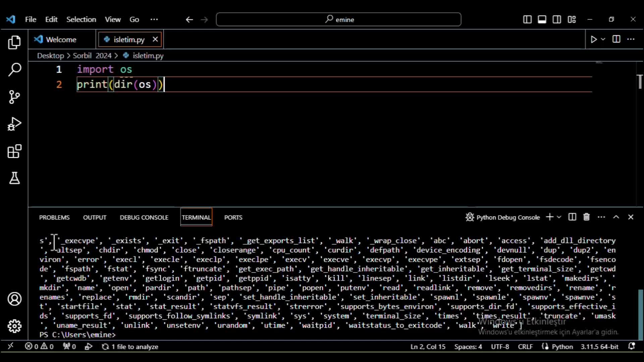The height and width of the screenshot is (362, 644).
Task: Click the terminal scrollbar thumb
Action: click(641, 314)
